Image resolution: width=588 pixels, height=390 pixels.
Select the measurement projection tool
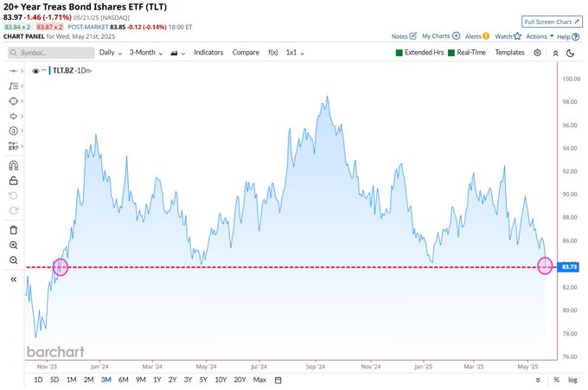[14, 146]
